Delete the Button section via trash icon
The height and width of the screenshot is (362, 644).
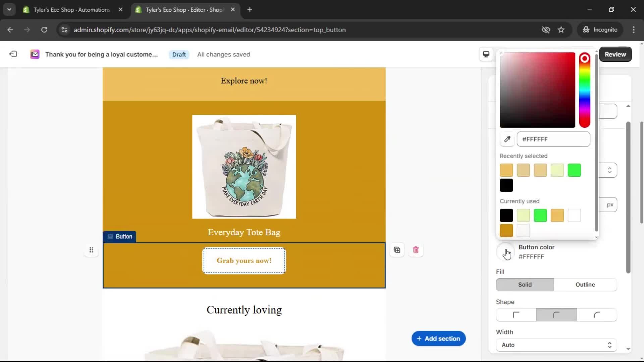click(416, 250)
